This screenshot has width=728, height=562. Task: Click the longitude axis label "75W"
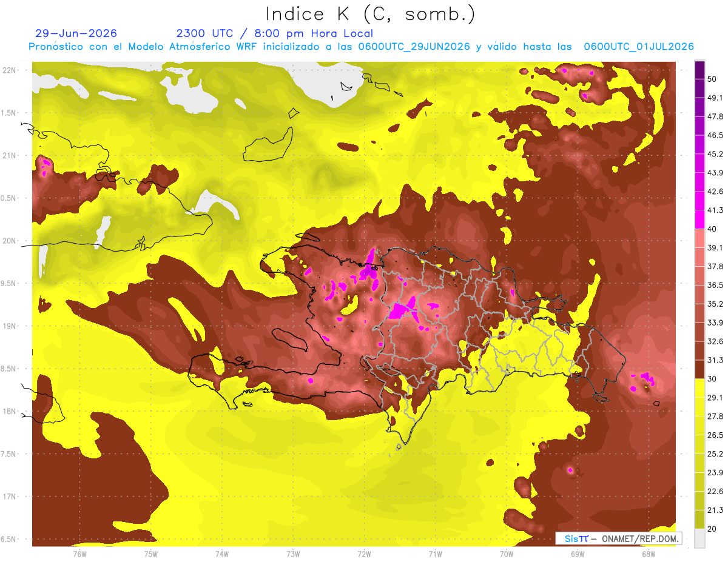click(150, 554)
